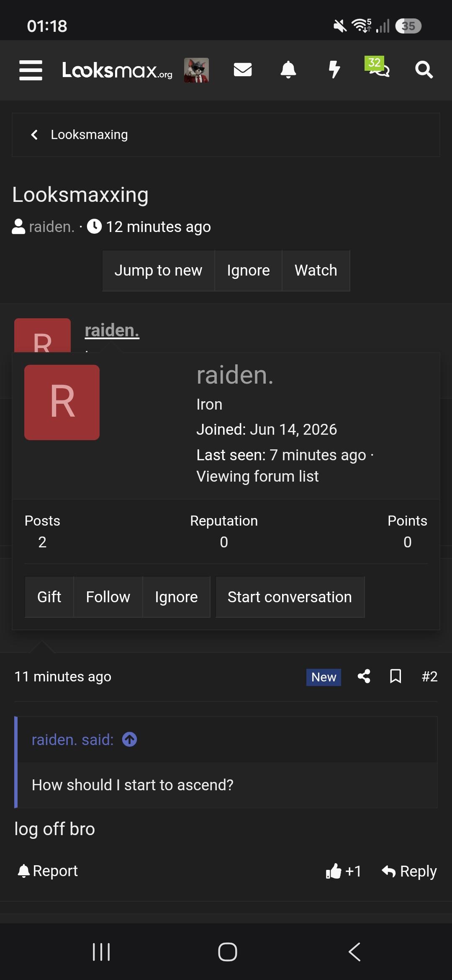The width and height of the screenshot is (452, 980).
Task: Reply to the log off bro post
Action: click(x=409, y=872)
